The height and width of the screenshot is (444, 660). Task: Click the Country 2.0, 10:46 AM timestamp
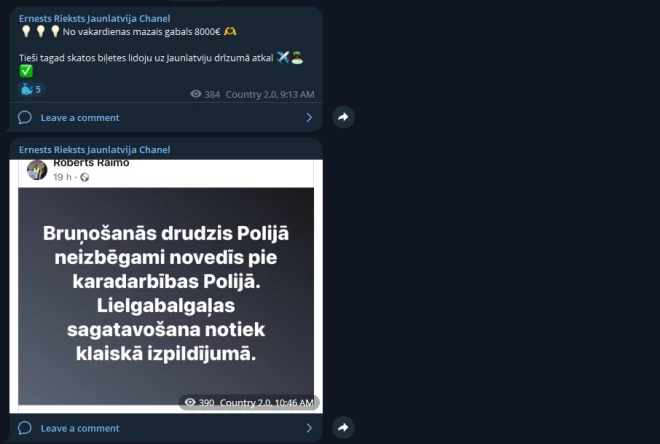point(267,403)
